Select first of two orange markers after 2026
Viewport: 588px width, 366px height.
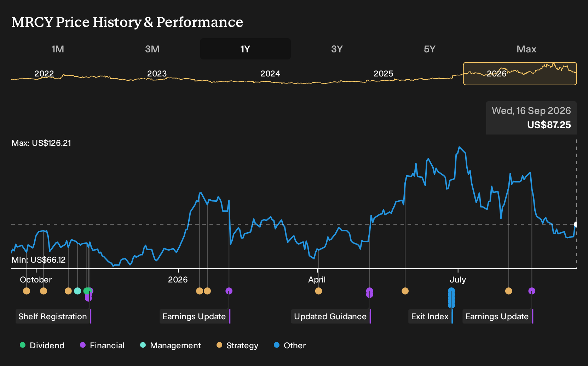click(200, 291)
